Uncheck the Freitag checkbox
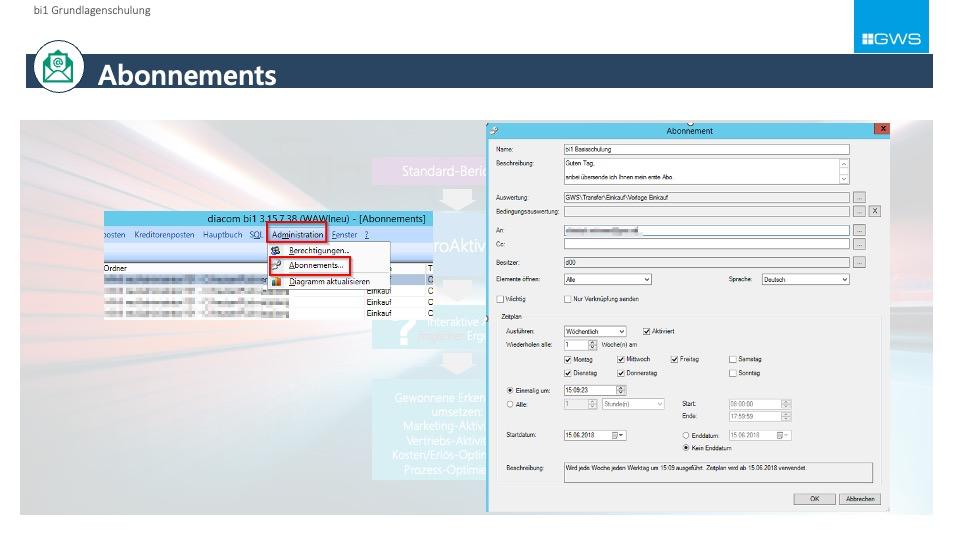This screenshot has height=540, width=960. tap(674, 359)
